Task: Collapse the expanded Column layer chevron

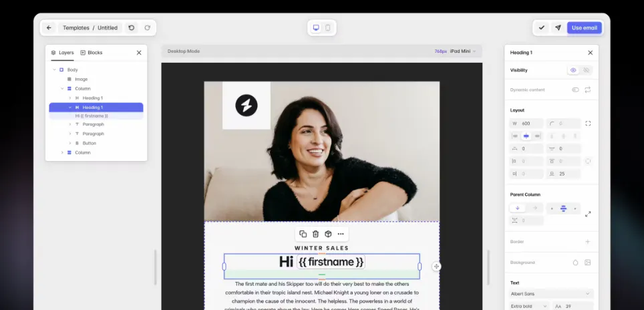Action: pos(62,89)
